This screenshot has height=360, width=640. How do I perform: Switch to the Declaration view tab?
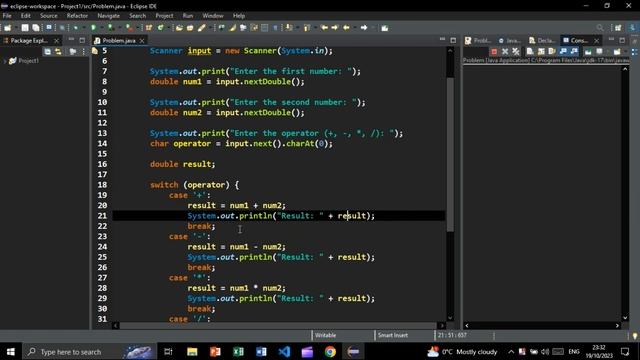pos(542,40)
